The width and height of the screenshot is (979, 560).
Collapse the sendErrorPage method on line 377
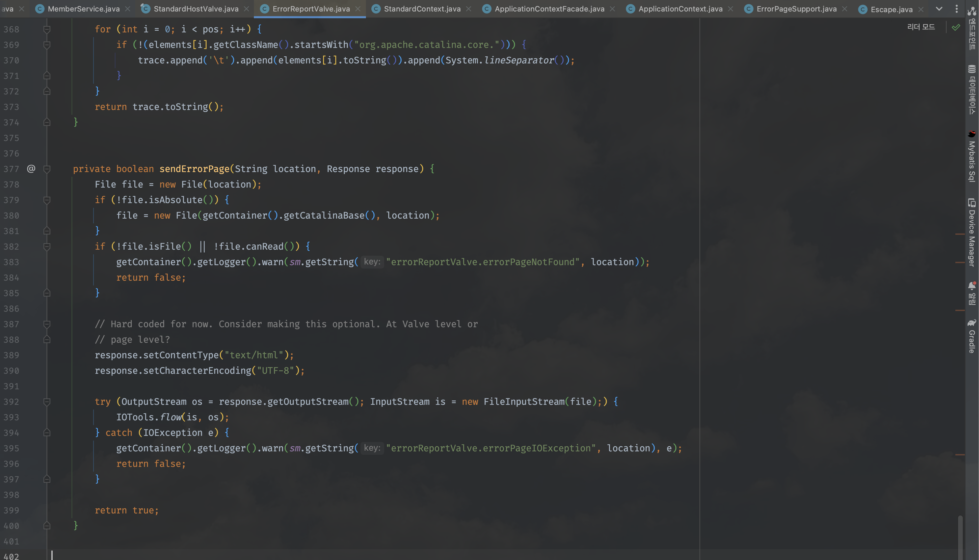click(47, 169)
